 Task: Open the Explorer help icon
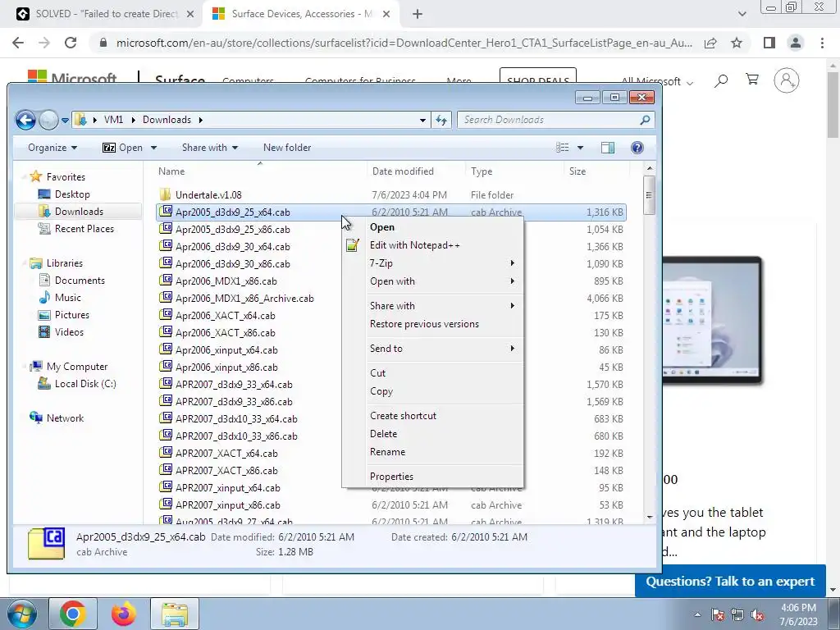pos(637,148)
